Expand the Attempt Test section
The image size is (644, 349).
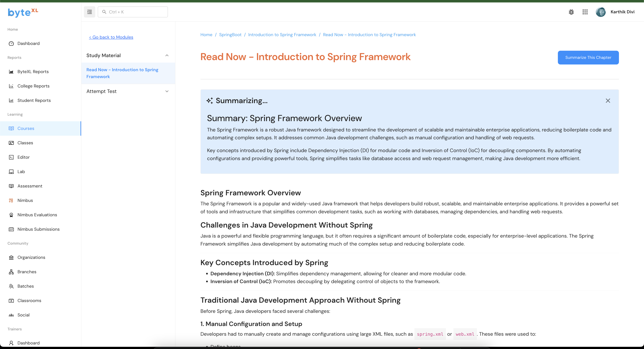pos(167,91)
